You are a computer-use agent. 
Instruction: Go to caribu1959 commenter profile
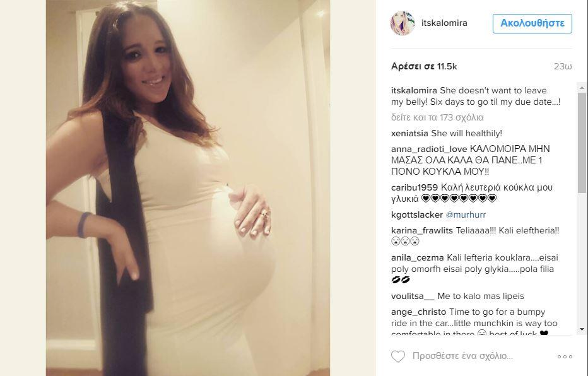coord(415,187)
